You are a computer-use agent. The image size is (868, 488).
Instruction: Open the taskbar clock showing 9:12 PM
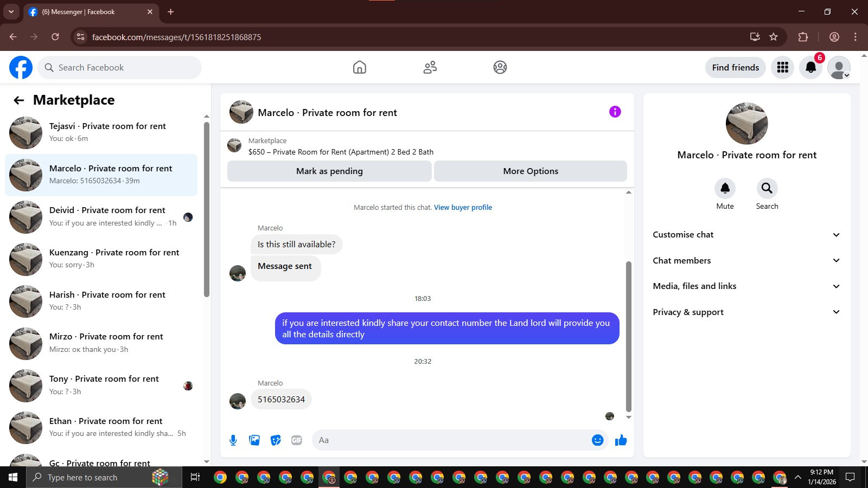[821, 477]
